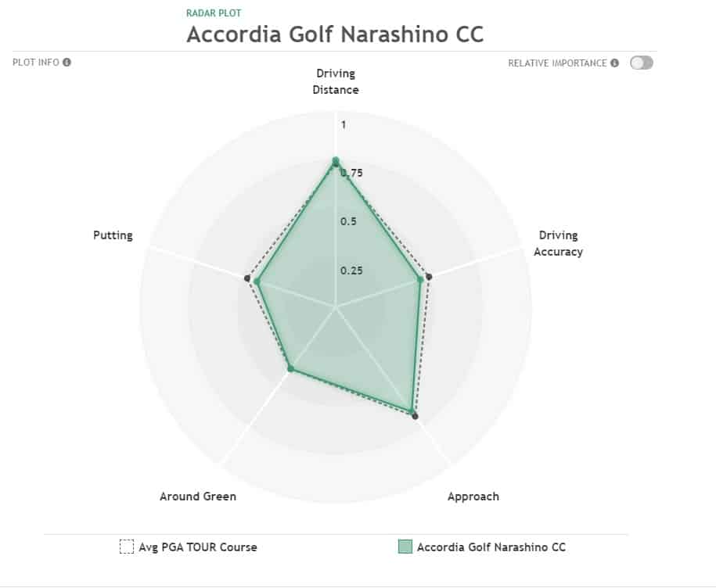Toggle the Relative Importance switch

pyautogui.click(x=642, y=63)
